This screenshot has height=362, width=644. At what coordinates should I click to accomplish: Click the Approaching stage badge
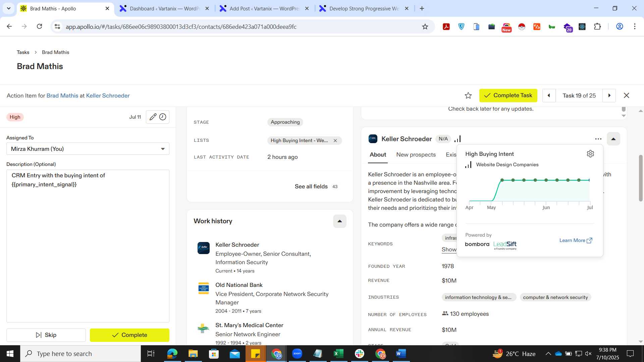click(285, 122)
